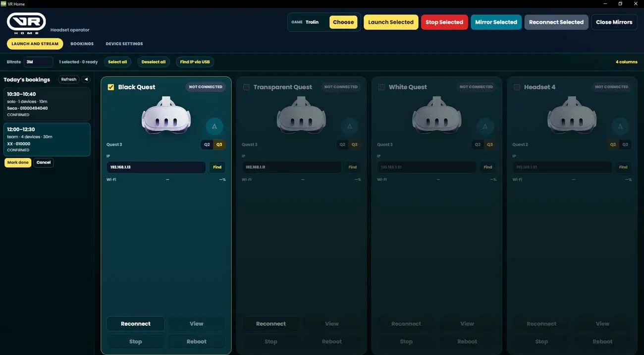Find IP for Black Quest

pos(217,167)
